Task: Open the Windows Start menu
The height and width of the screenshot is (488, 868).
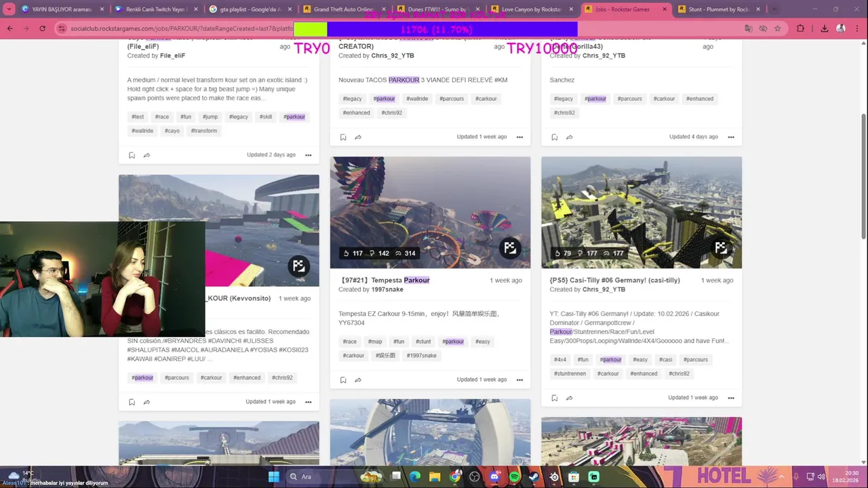Action: (273, 476)
